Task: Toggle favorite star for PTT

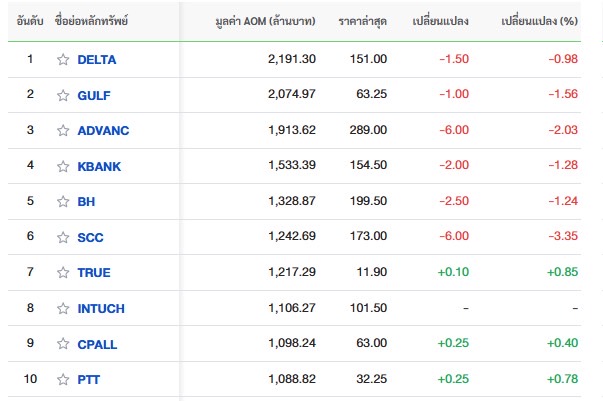Action: [x=63, y=379]
